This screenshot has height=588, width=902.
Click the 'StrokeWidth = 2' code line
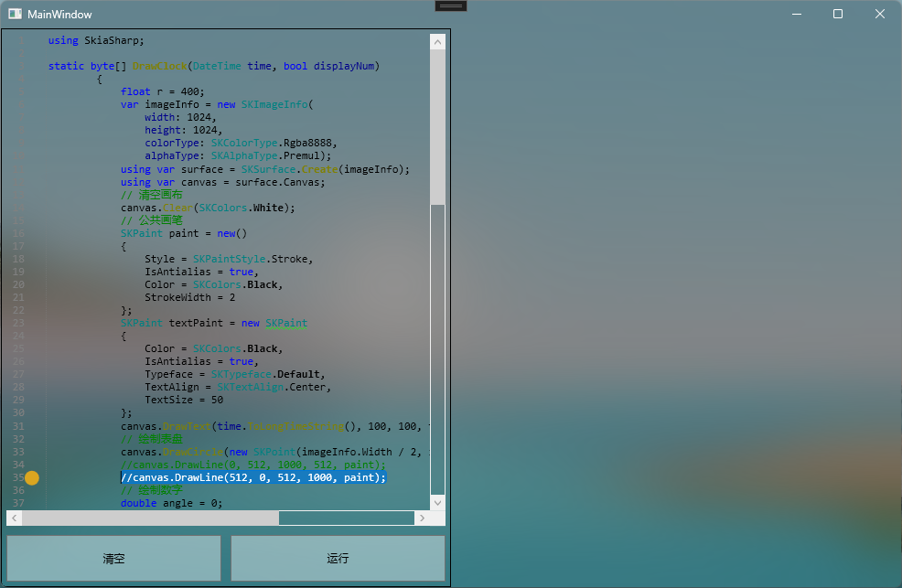point(189,297)
